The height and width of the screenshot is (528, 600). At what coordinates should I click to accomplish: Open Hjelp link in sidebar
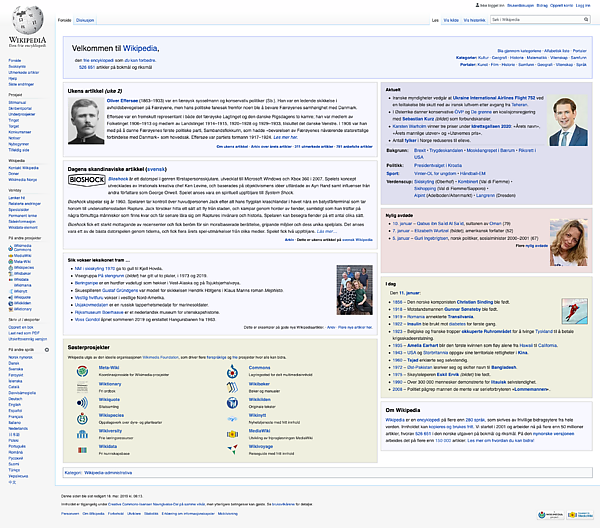point(12,78)
